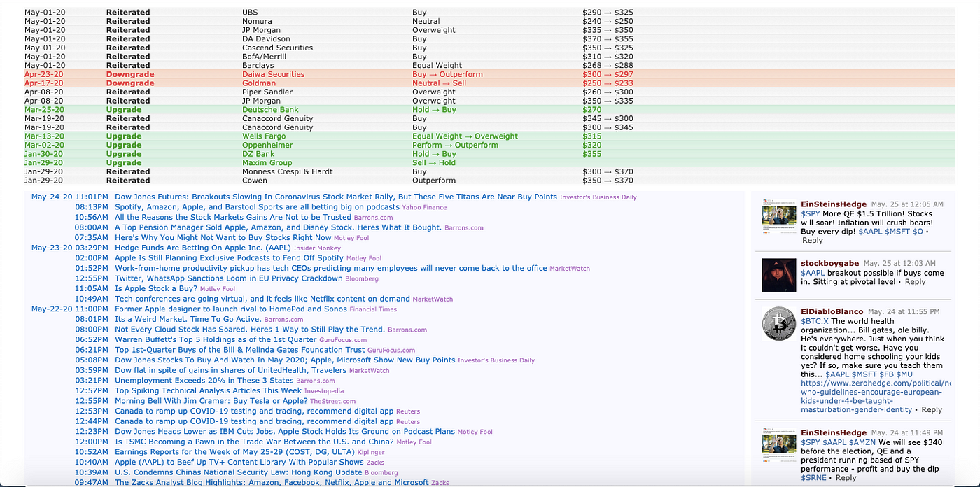Open 'Tech conferences are going virtual' article
The height and width of the screenshot is (487, 980).
(x=262, y=299)
